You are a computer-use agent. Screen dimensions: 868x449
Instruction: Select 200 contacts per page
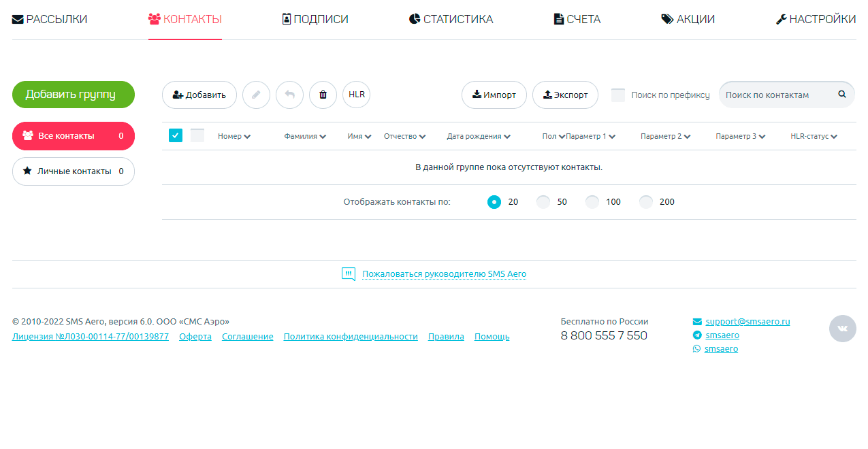[x=646, y=202]
